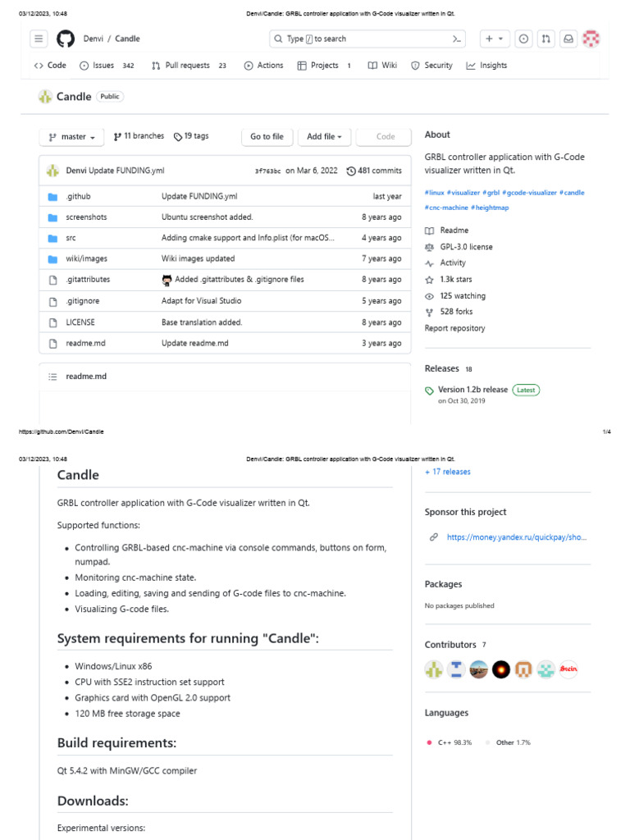Screen dimensions: 630x840
Task: Open the readme.md outline list icon
Action: (x=52, y=377)
